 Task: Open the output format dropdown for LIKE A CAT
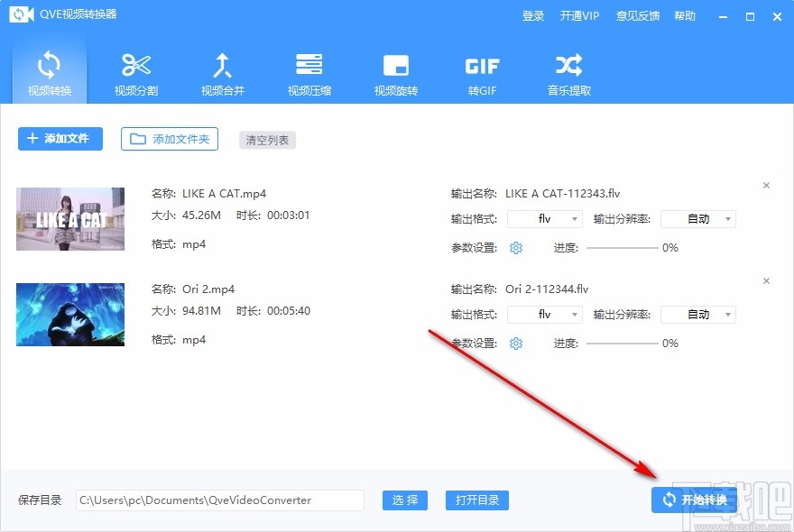tap(545, 218)
